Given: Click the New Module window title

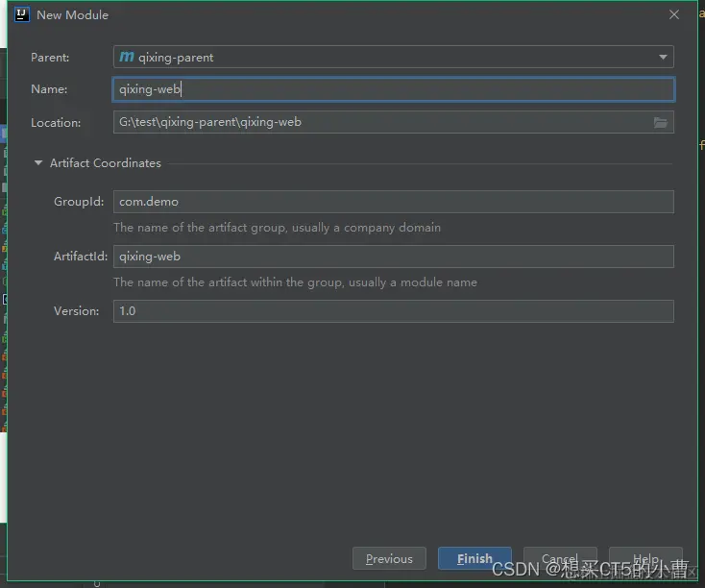Looking at the screenshot, I should coord(72,14).
